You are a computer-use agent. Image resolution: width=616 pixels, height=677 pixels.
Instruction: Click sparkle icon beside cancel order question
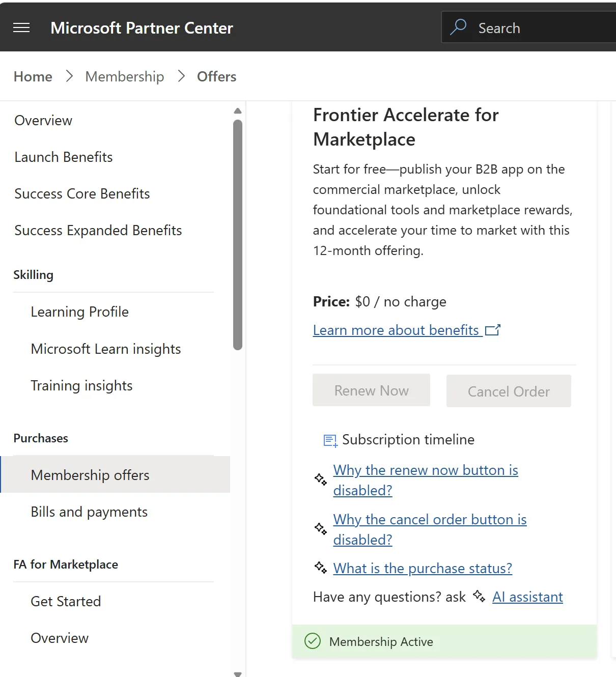(x=321, y=529)
